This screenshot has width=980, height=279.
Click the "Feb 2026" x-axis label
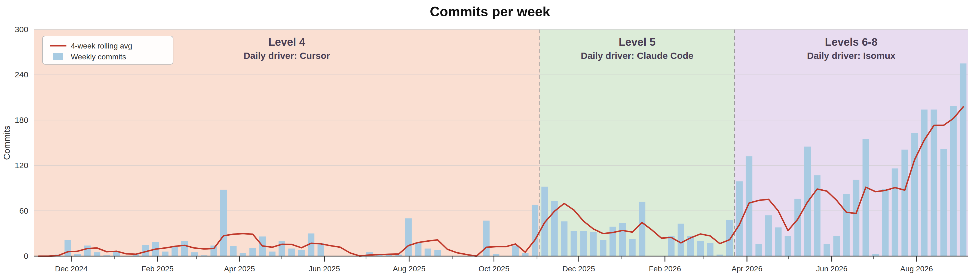(x=665, y=269)
